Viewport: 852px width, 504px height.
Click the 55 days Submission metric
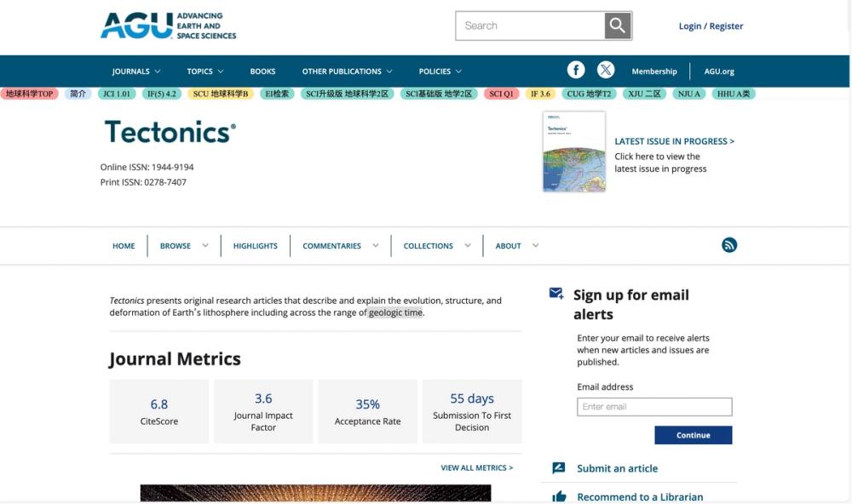pos(472,412)
